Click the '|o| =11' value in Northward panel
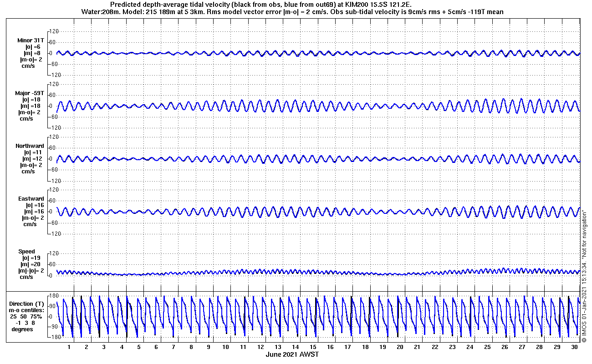This screenshot has height=364, width=592. (33, 152)
